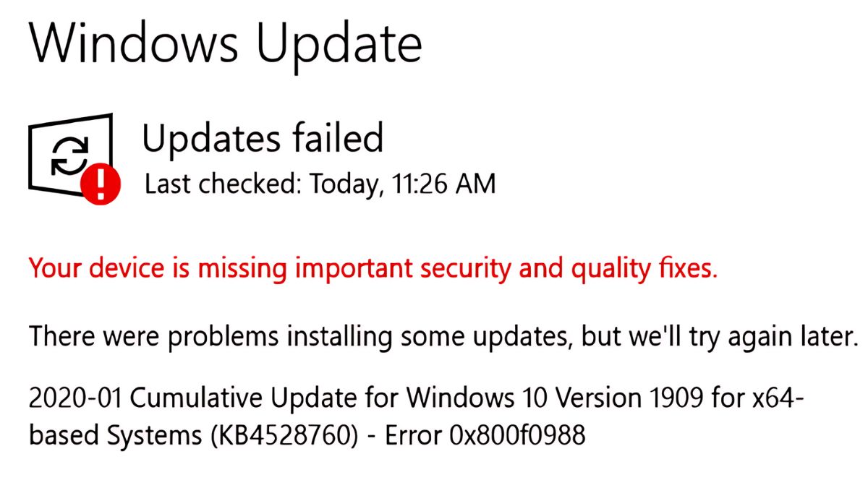Click the 'Updates failed' status heading
868x488 pixels.
click(262, 138)
